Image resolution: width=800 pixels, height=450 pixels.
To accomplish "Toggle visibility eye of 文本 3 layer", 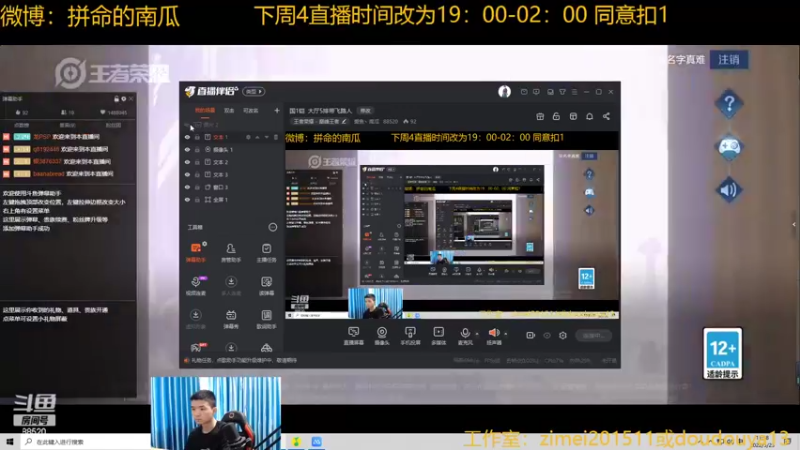I will pyautogui.click(x=187, y=174).
